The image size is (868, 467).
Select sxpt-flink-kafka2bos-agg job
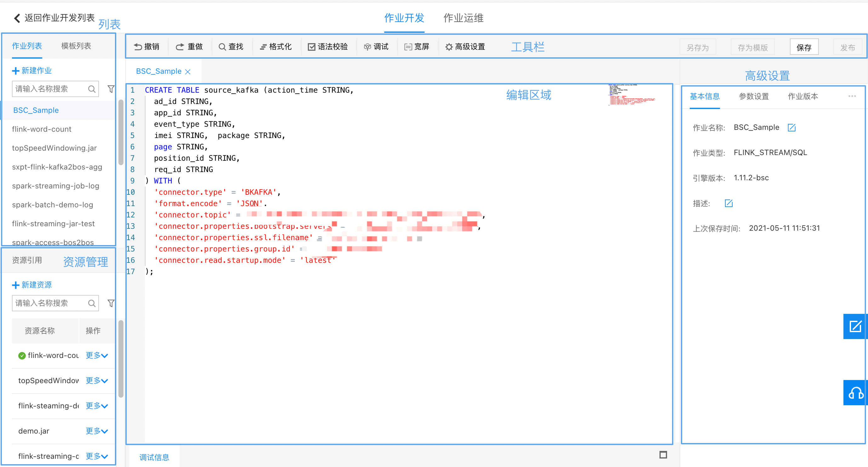(57, 167)
